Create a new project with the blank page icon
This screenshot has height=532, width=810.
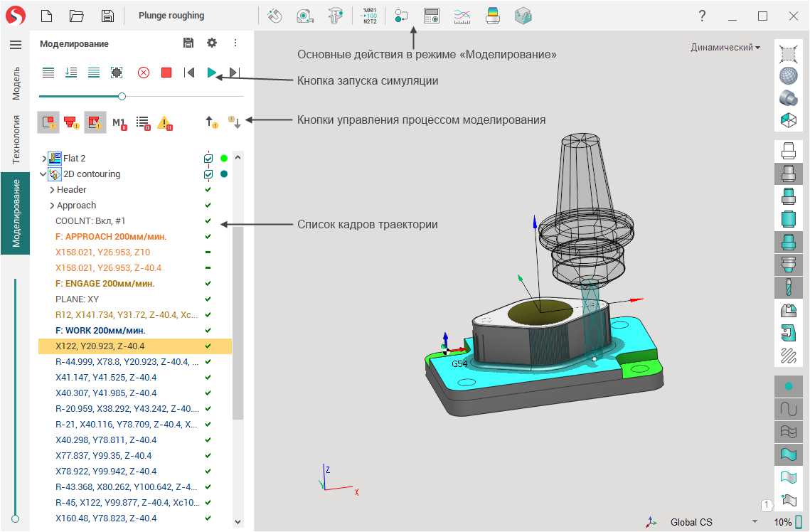click(46, 16)
